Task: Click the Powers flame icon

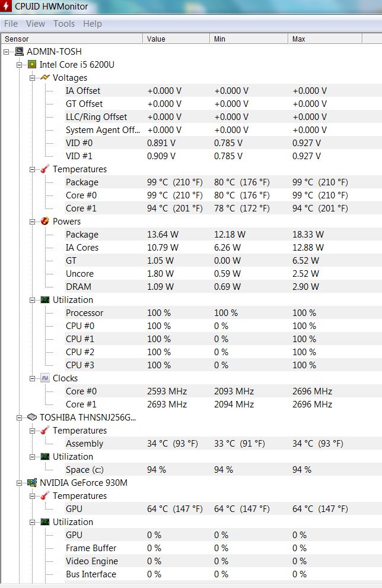Action: pyautogui.click(x=45, y=222)
